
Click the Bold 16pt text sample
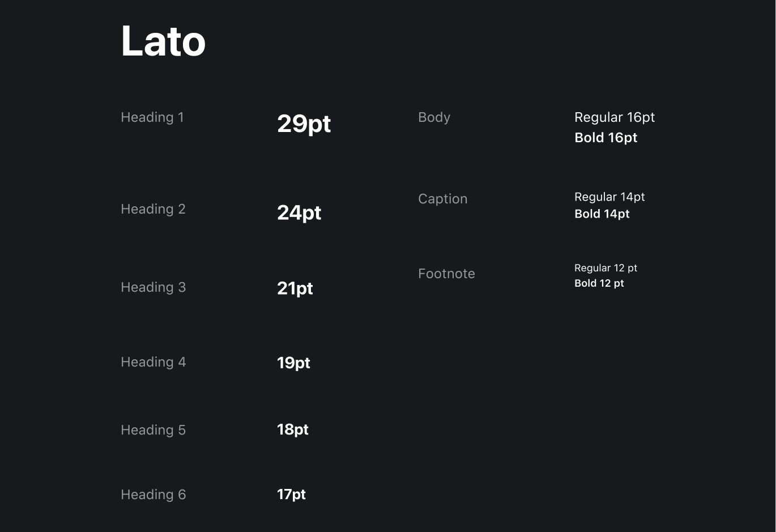[x=606, y=138]
